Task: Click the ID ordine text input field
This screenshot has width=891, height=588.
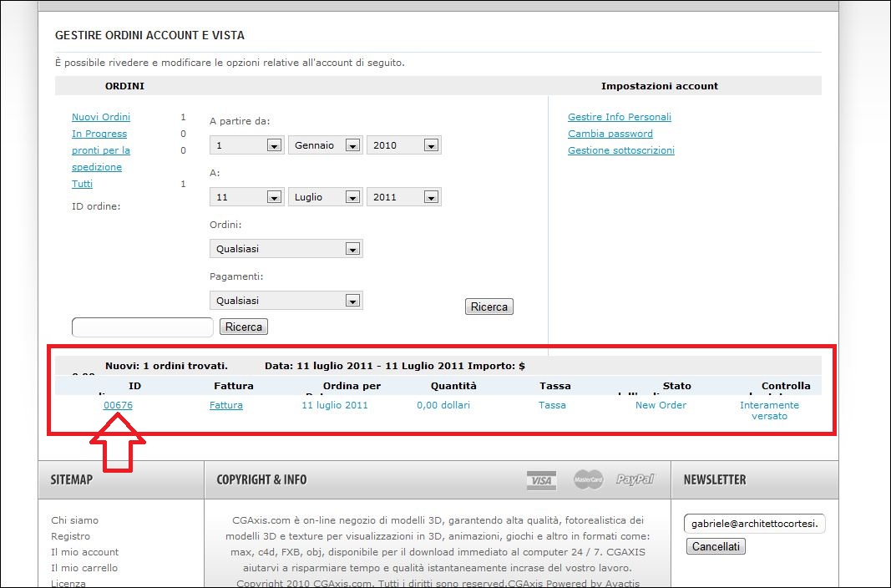Action: (142, 327)
